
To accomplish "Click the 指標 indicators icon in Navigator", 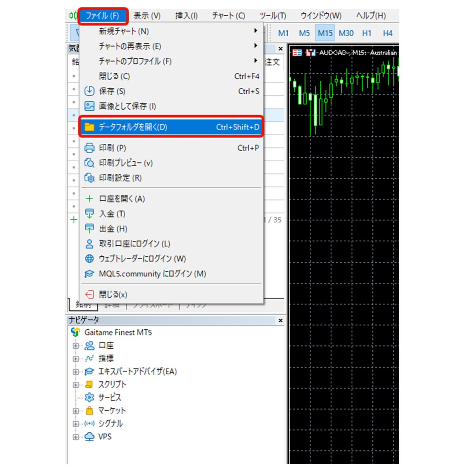I will (89, 359).
